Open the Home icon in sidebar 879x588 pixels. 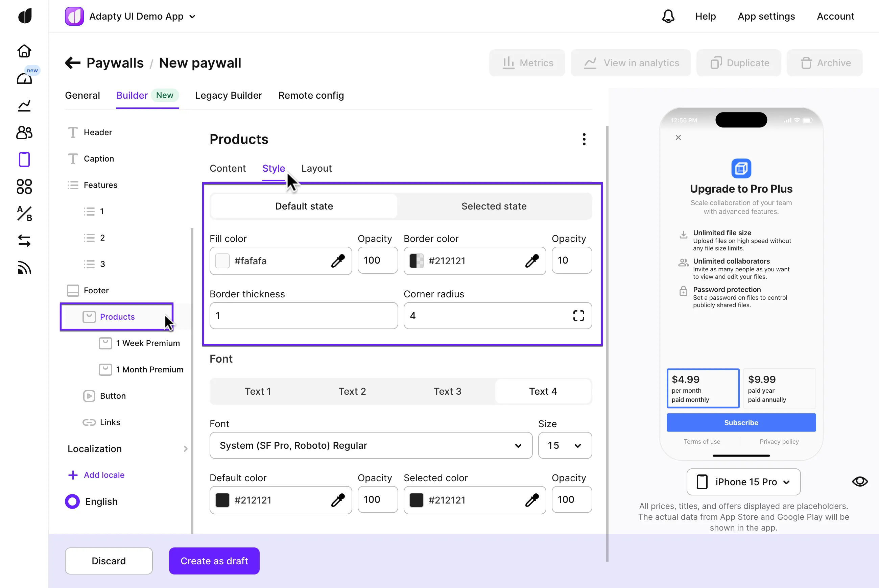pos(24,51)
